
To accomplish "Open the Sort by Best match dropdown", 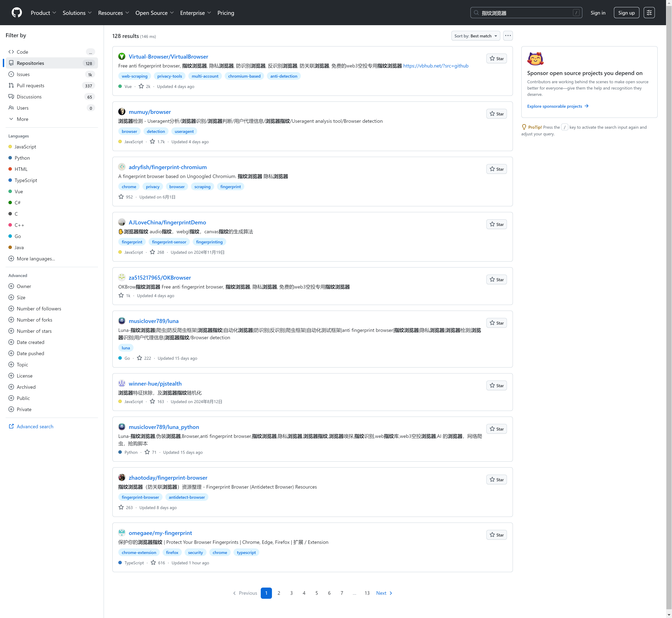I will (475, 36).
